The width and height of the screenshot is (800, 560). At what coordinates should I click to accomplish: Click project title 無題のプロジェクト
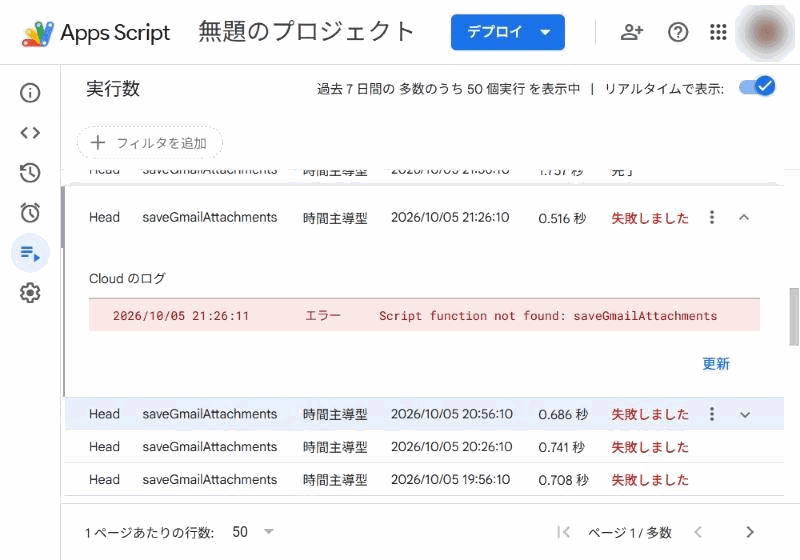pos(306,32)
